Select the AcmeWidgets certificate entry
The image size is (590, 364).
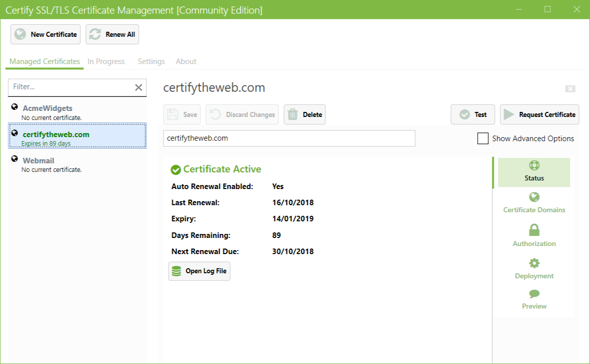77,112
